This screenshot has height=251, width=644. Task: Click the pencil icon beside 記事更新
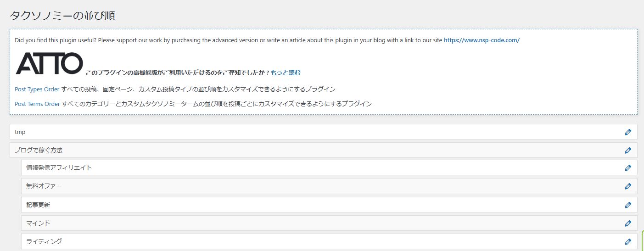click(x=627, y=205)
